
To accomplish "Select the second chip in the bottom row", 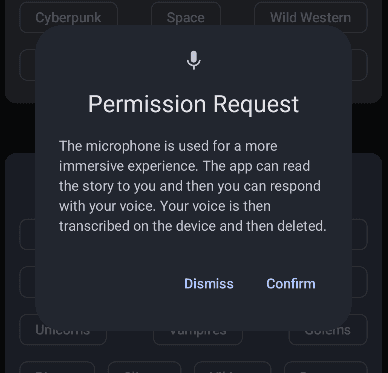I will click(x=144, y=367).
